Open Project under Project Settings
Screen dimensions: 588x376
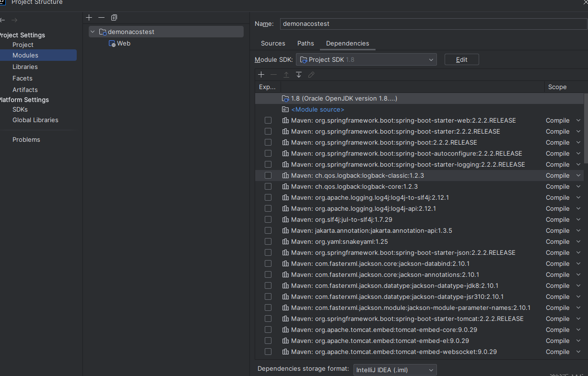click(x=23, y=45)
